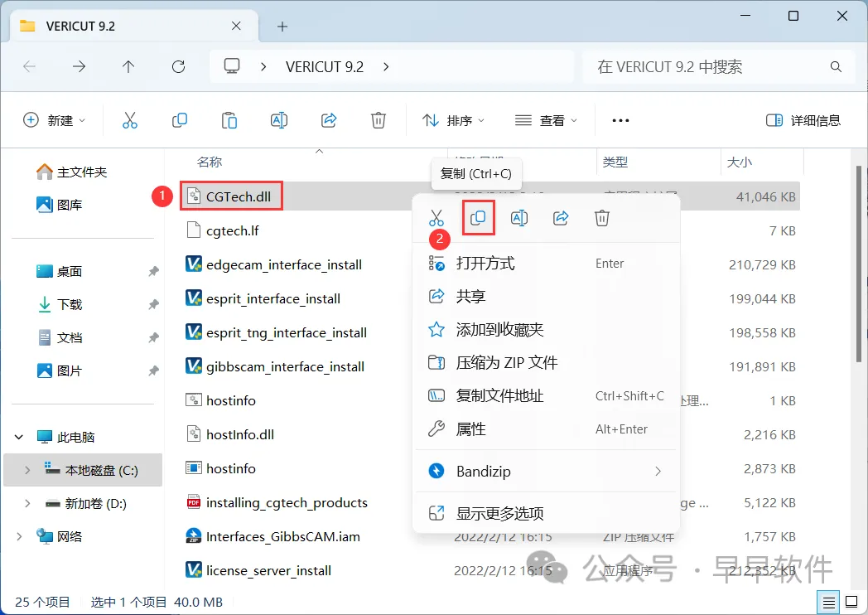The width and height of the screenshot is (868, 615).
Task: Open 图库 in sidebar
Action: click(60, 205)
